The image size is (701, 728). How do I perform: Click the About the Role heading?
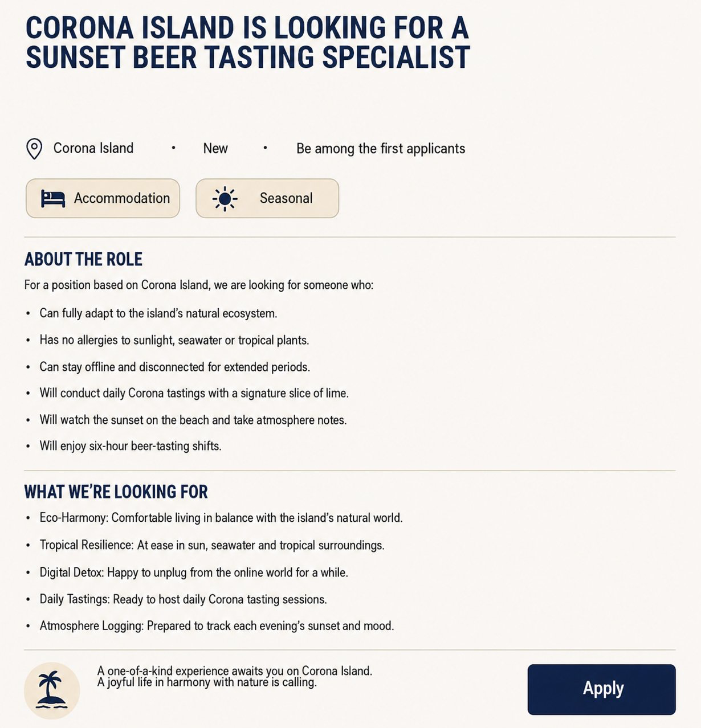83,259
